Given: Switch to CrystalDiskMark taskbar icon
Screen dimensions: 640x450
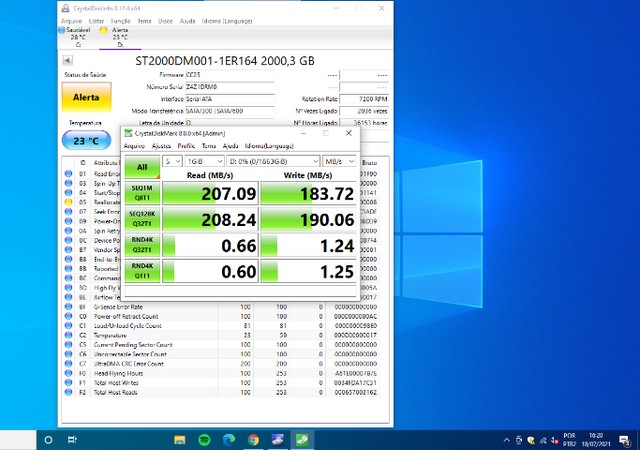Looking at the screenshot, I should coord(302,440).
